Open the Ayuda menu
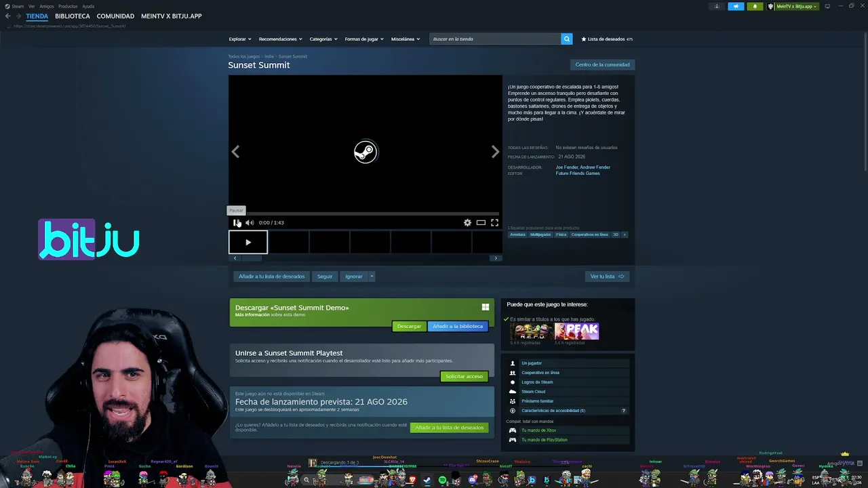 (88, 6)
